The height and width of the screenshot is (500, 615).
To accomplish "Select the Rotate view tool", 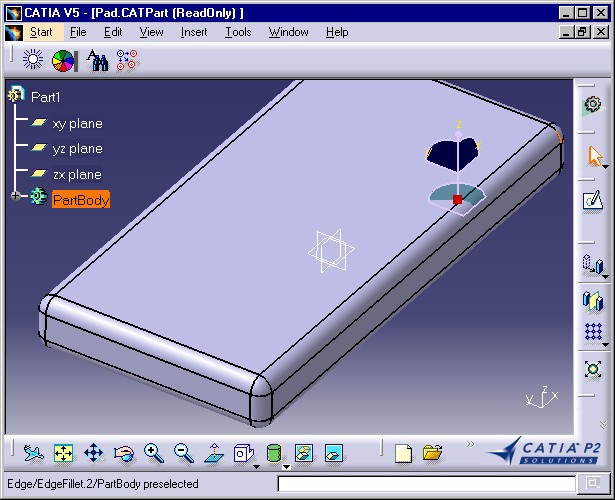I will coord(124,453).
